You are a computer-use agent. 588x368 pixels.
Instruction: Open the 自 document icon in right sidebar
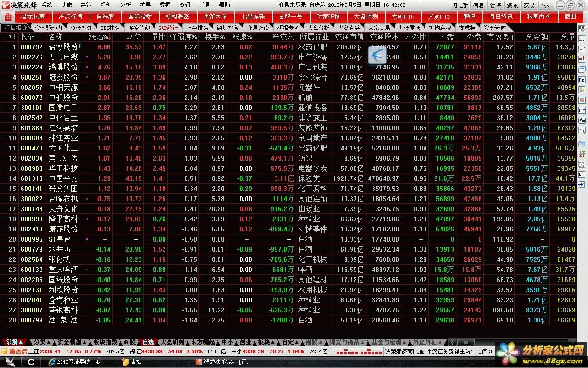coord(582,100)
